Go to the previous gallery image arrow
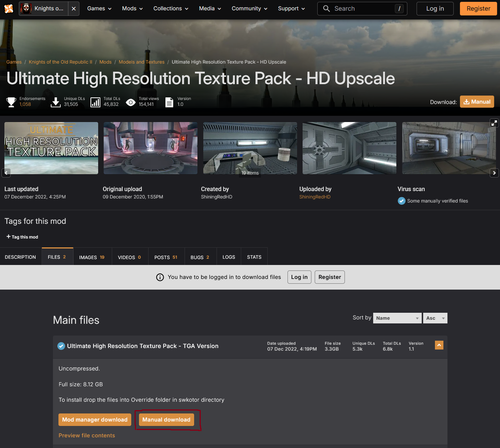 click(x=6, y=172)
